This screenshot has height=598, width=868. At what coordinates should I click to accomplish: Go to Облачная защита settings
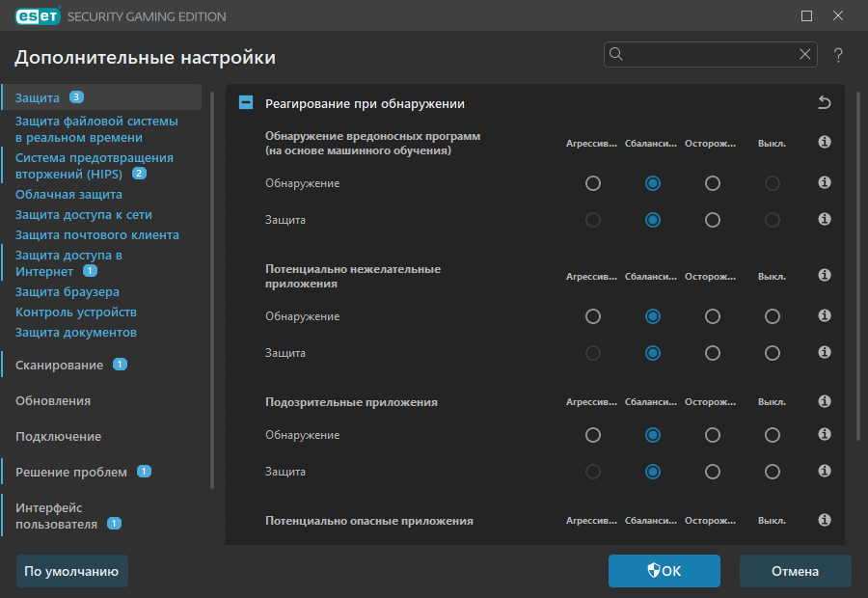(x=68, y=195)
